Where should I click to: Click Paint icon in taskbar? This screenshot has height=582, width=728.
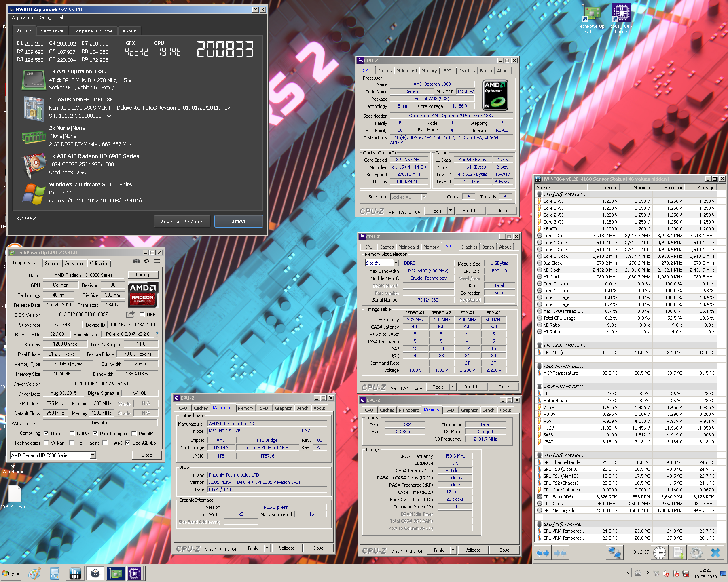(x=34, y=574)
